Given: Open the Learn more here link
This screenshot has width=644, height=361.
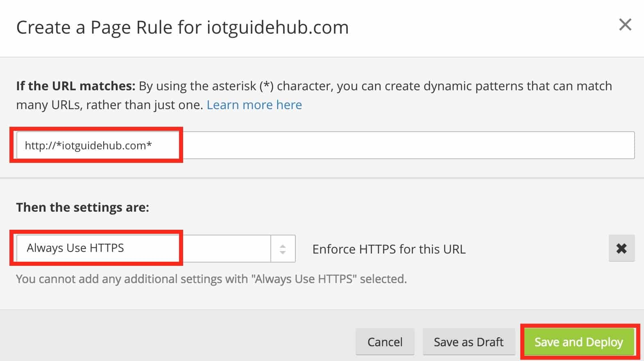Looking at the screenshot, I should coord(254,105).
